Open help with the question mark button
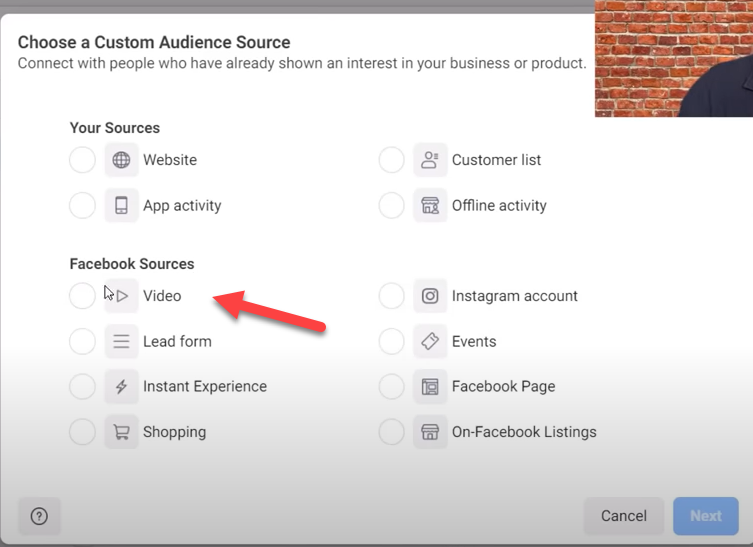The height and width of the screenshot is (547, 753). click(x=39, y=516)
